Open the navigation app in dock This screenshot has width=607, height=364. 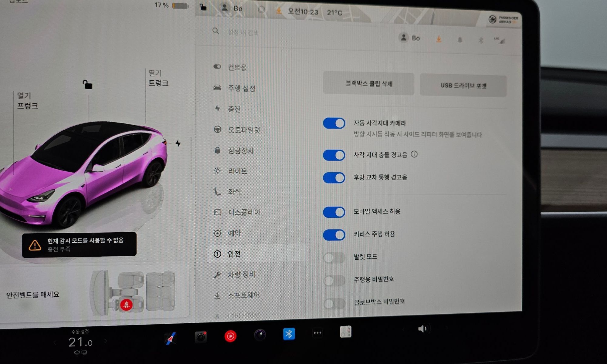point(170,338)
